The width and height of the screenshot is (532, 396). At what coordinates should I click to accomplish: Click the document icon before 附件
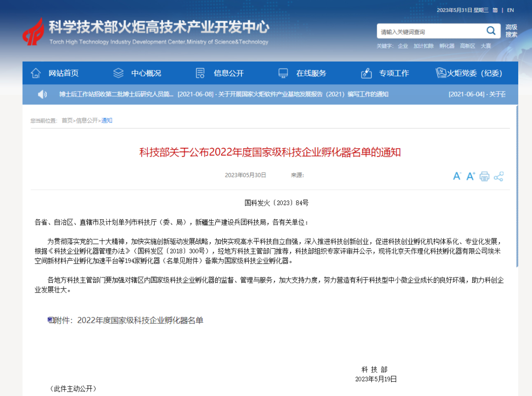pyautogui.click(x=49, y=320)
